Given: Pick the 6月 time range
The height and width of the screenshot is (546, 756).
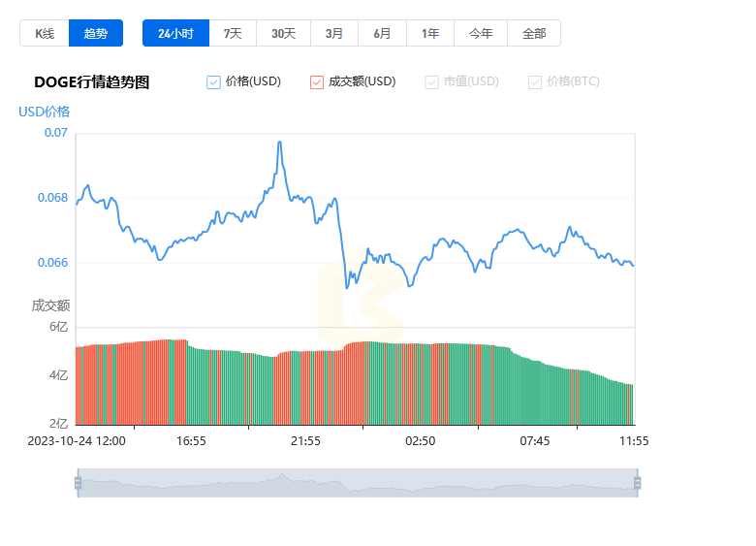Looking at the screenshot, I should point(382,33).
